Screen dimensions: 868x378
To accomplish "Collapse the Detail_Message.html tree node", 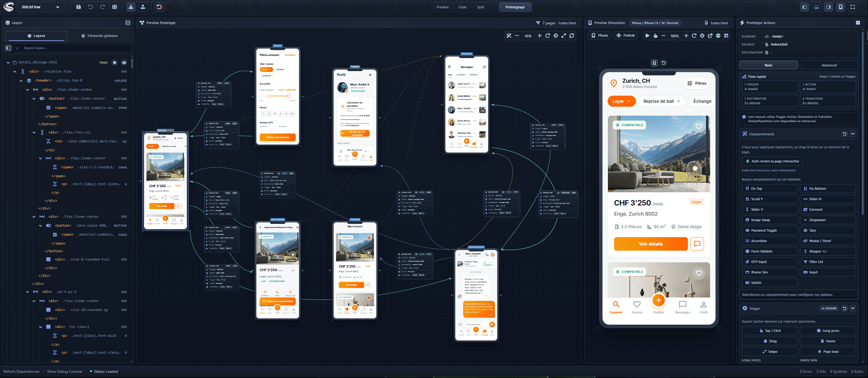I will tap(8, 62).
